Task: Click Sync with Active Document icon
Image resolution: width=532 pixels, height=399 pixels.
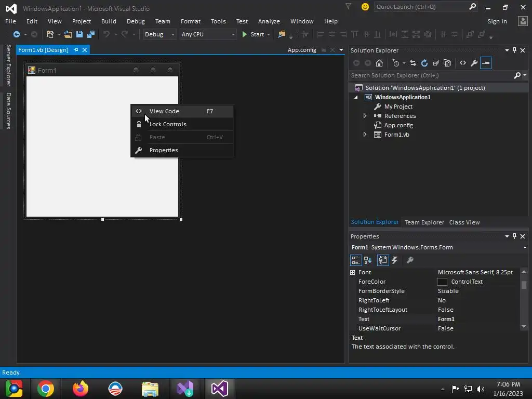Action: [x=413, y=63]
